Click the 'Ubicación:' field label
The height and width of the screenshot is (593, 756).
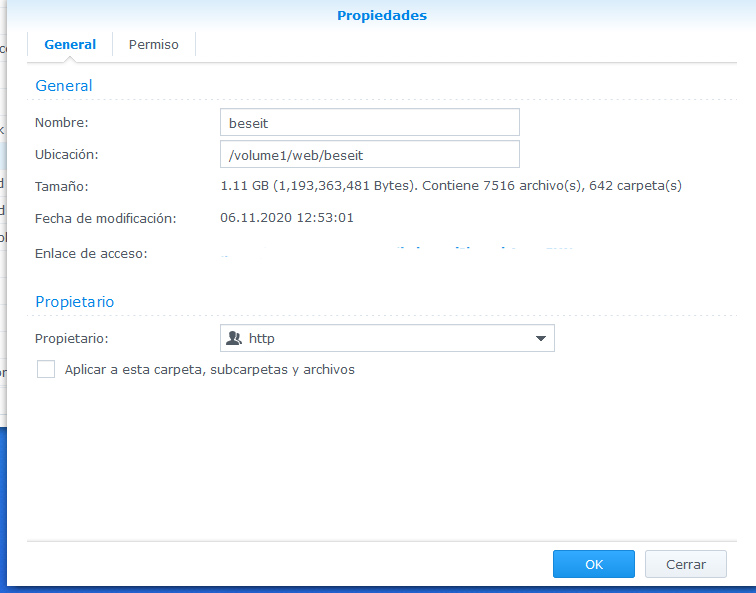coord(67,155)
